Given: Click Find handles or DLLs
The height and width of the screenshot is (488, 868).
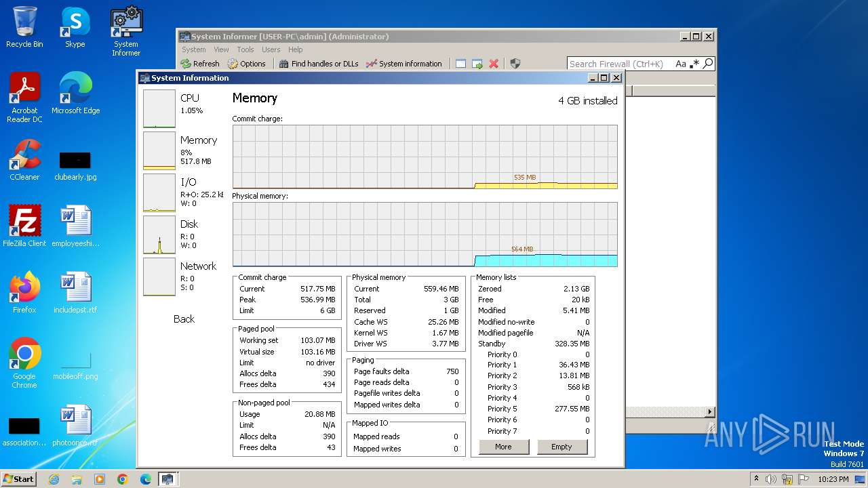Looking at the screenshot, I should tap(319, 64).
